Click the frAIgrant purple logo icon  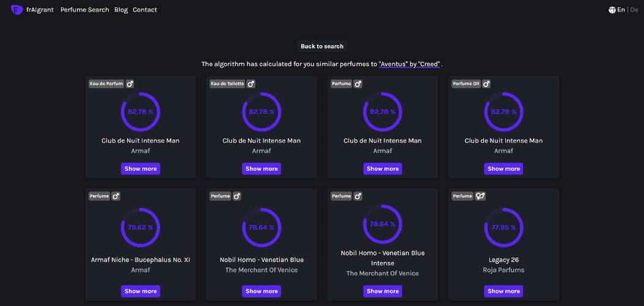click(17, 9)
